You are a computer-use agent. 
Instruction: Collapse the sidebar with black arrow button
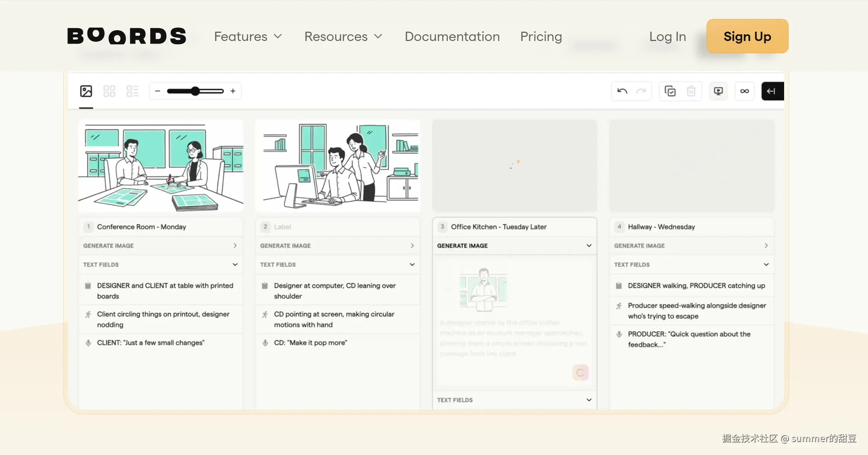[771, 91]
